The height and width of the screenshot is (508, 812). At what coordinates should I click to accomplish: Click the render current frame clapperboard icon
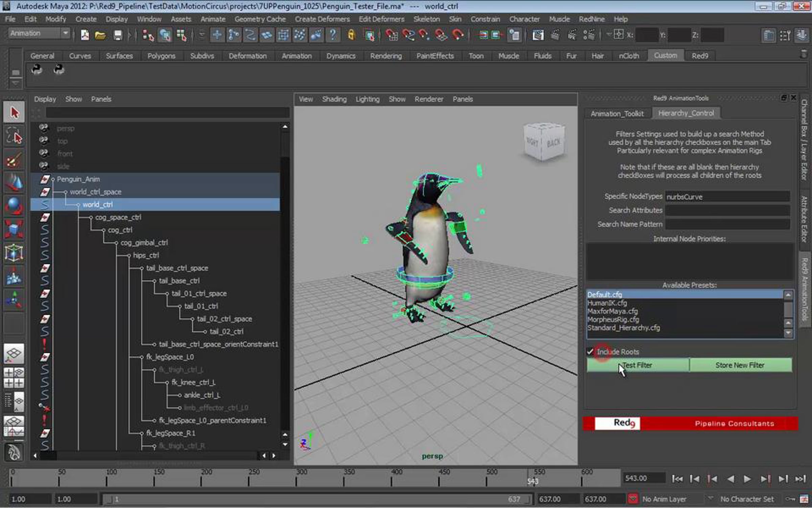pyautogui.click(x=555, y=35)
